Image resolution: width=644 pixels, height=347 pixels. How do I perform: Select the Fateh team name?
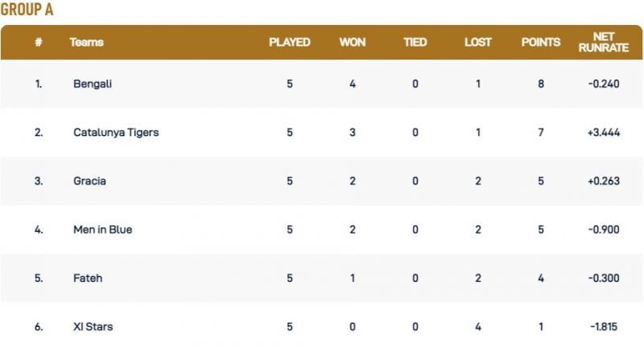[x=88, y=278]
